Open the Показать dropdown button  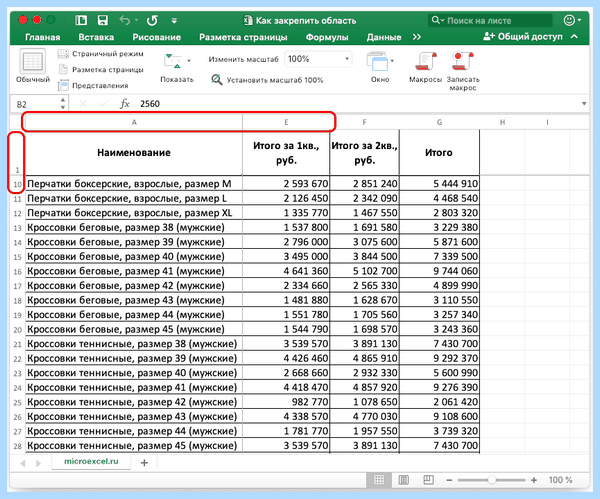177,67
